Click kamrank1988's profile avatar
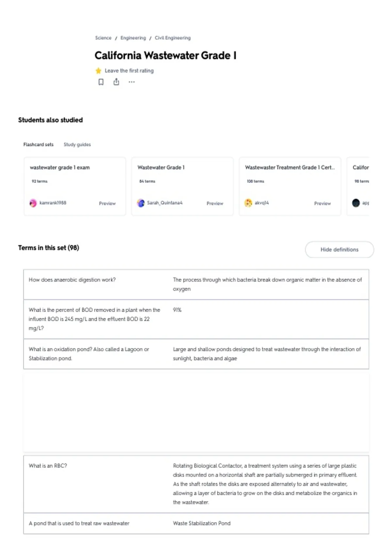This screenshot has width=392, height=556. coord(33,203)
